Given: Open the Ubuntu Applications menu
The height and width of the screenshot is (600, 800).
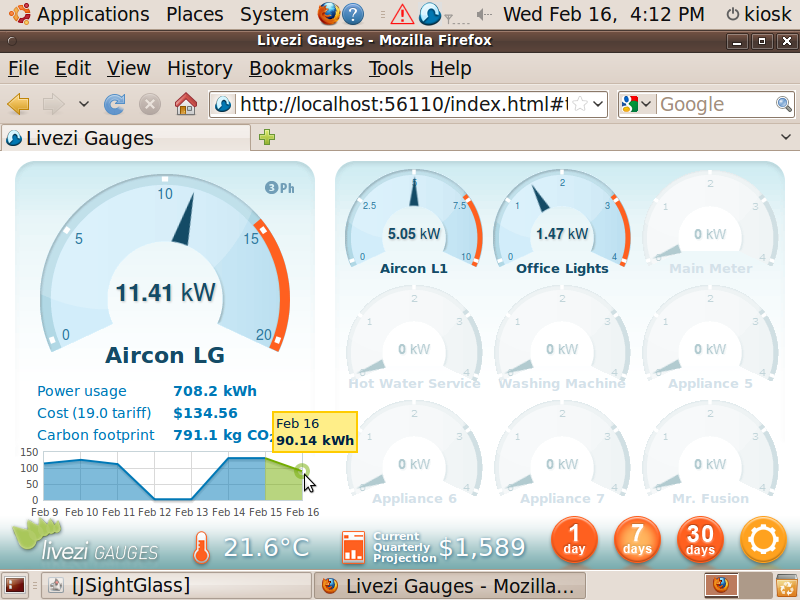Looking at the screenshot, I should click(x=81, y=14).
